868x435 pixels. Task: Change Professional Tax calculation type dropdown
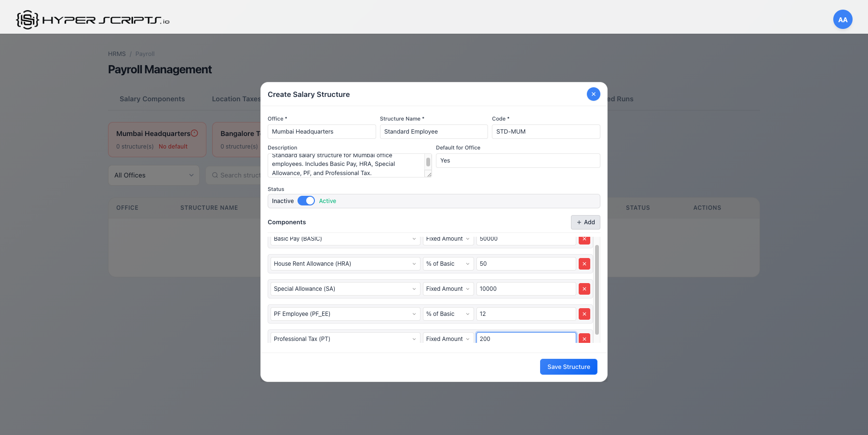pos(448,339)
